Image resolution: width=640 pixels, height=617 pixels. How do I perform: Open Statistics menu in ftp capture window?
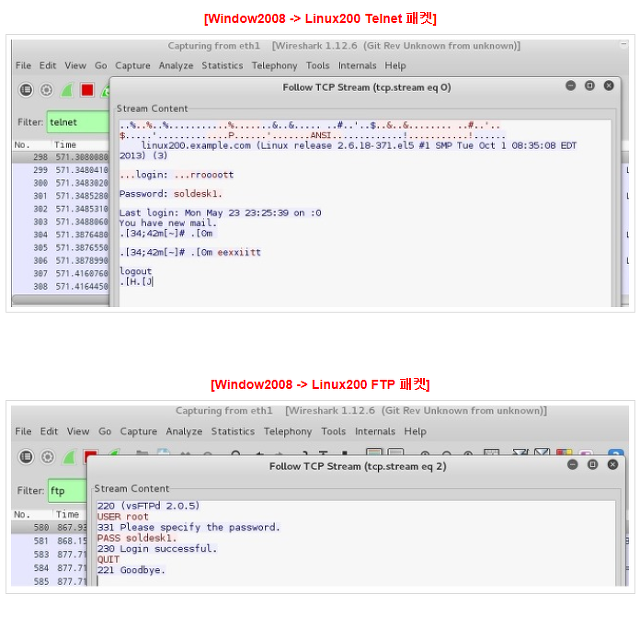pyautogui.click(x=233, y=431)
